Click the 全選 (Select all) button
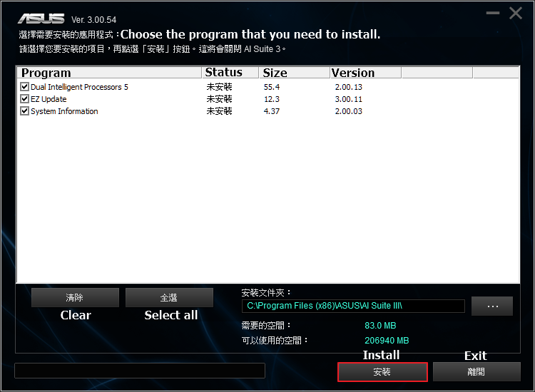Image resolution: width=535 pixels, height=392 pixels. (169, 298)
